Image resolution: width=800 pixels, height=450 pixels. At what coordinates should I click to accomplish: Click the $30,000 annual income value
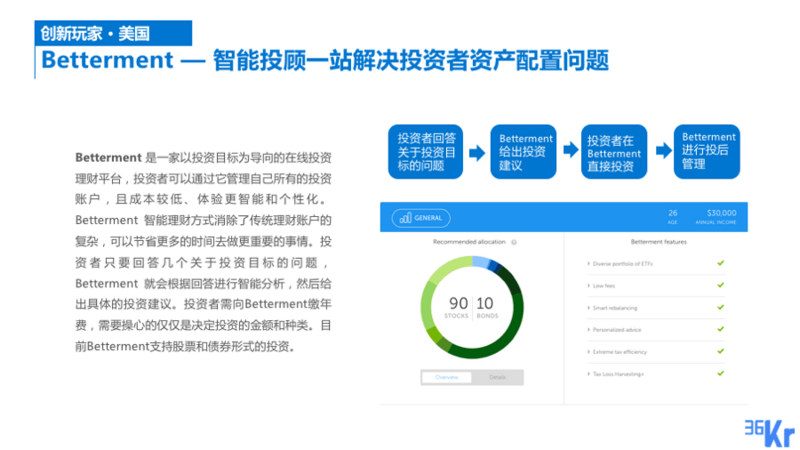(x=716, y=216)
